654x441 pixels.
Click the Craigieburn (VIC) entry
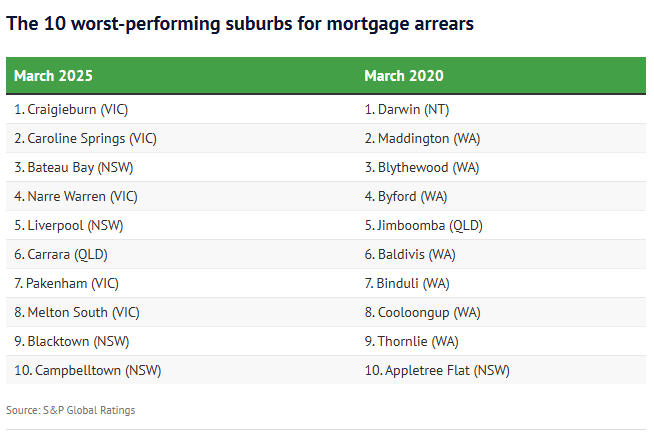pos(71,109)
